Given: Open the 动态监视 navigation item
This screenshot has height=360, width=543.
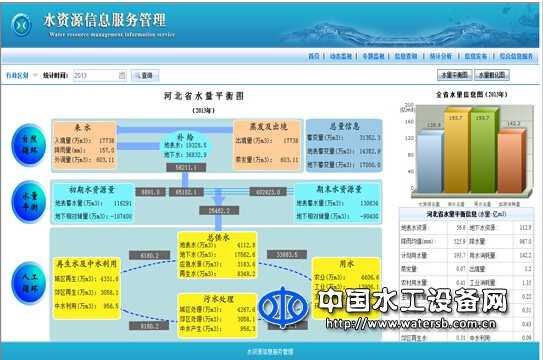Looking at the screenshot, I should tap(340, 56).
